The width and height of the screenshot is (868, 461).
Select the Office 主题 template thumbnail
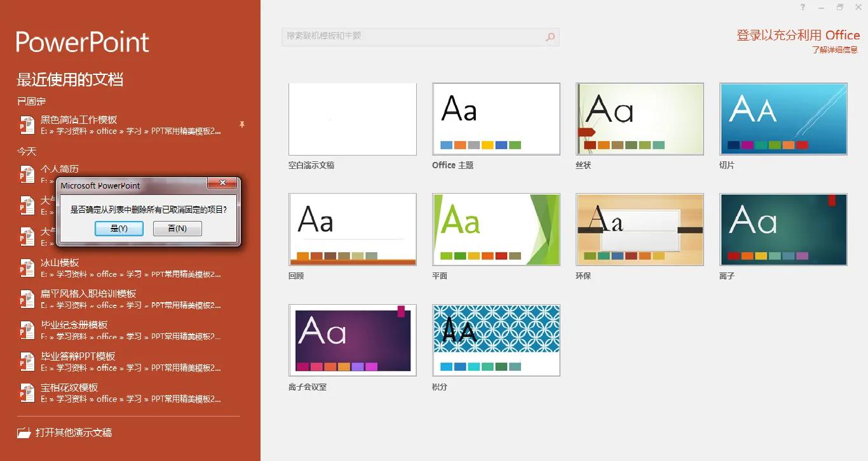click(x=496, y=119)
